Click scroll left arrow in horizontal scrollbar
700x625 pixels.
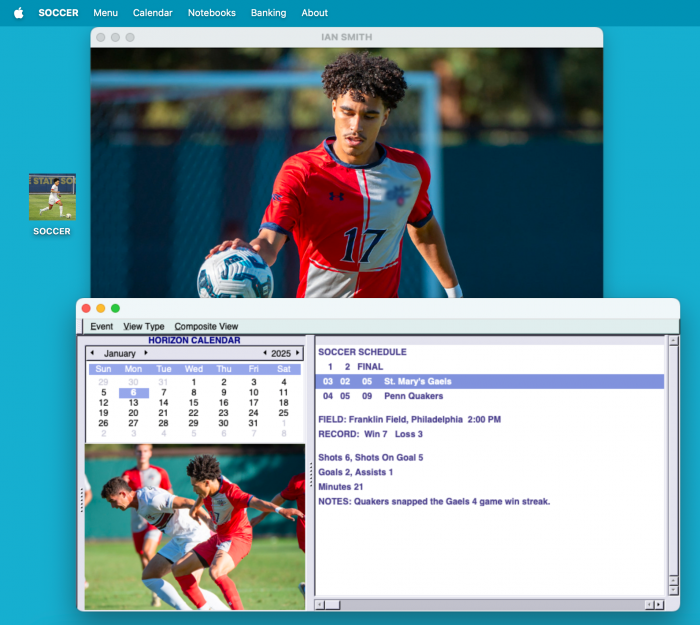(x=321, y=604)
